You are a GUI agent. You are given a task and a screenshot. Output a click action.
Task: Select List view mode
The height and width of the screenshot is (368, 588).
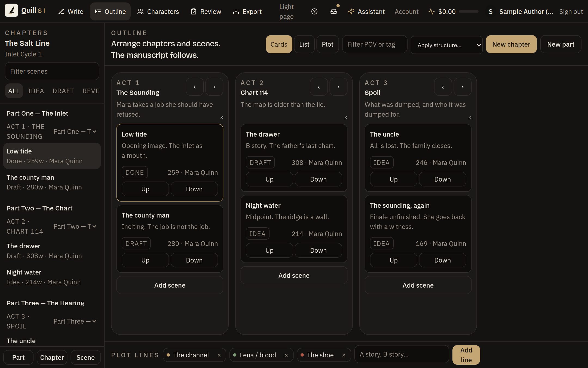(x=304, y=44)
